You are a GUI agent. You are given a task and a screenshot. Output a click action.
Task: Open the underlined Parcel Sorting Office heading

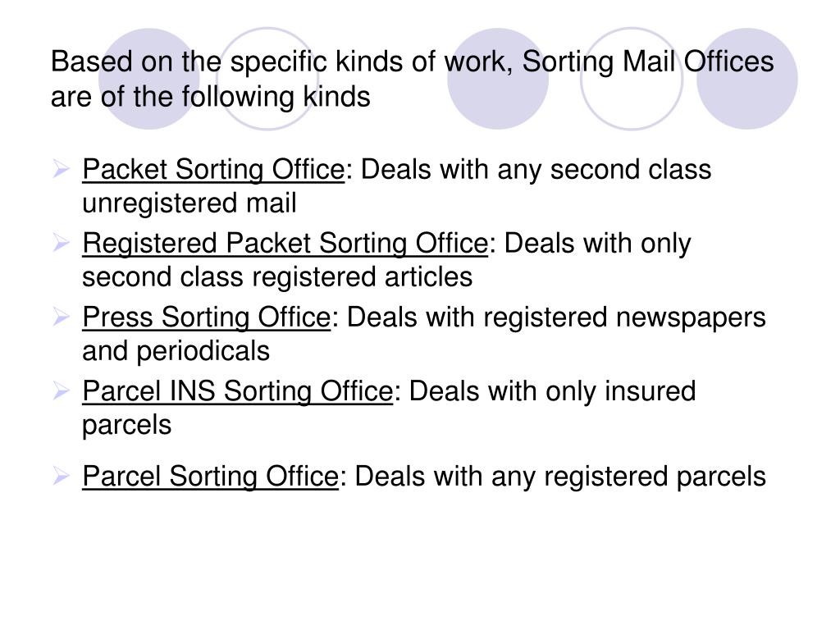tap(211, 477)
